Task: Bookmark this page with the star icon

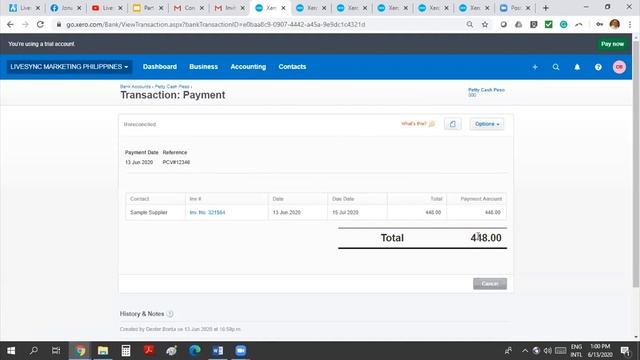Action: (485, 24)
